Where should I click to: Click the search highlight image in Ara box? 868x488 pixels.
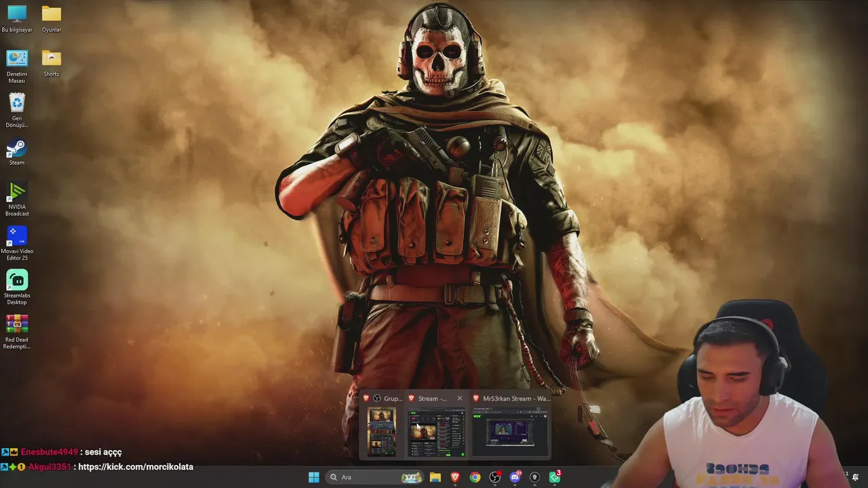412,477
